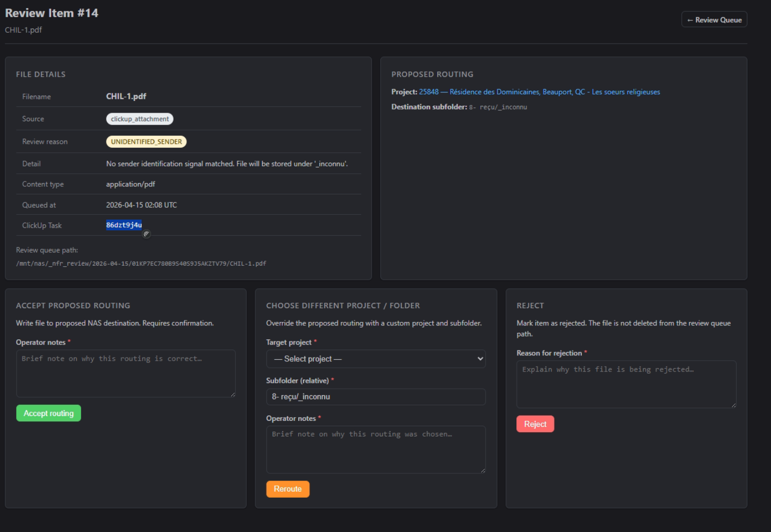Click the green Accept routing button
Viewport: 771px width, 532px height.
coord(48,413)
